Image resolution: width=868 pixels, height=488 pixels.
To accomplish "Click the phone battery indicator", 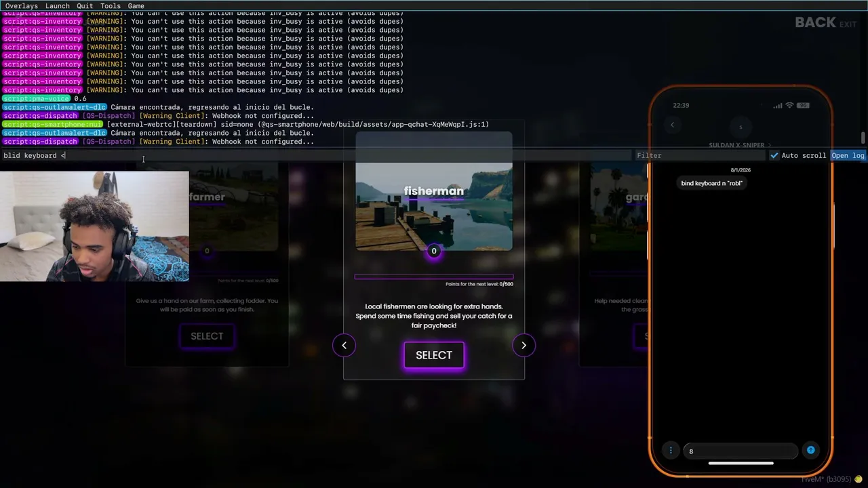I will click(803, 106).
